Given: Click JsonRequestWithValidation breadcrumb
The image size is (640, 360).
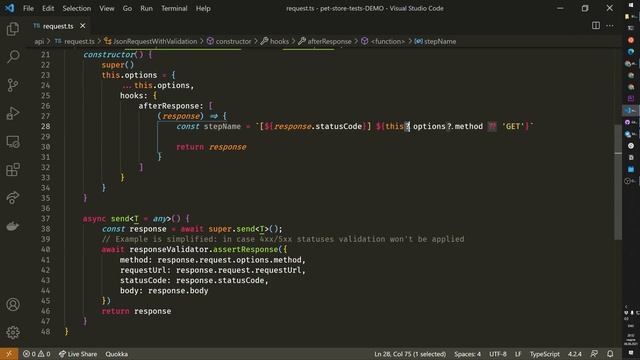Looking at the screenshot, I should tap(151, 41).
